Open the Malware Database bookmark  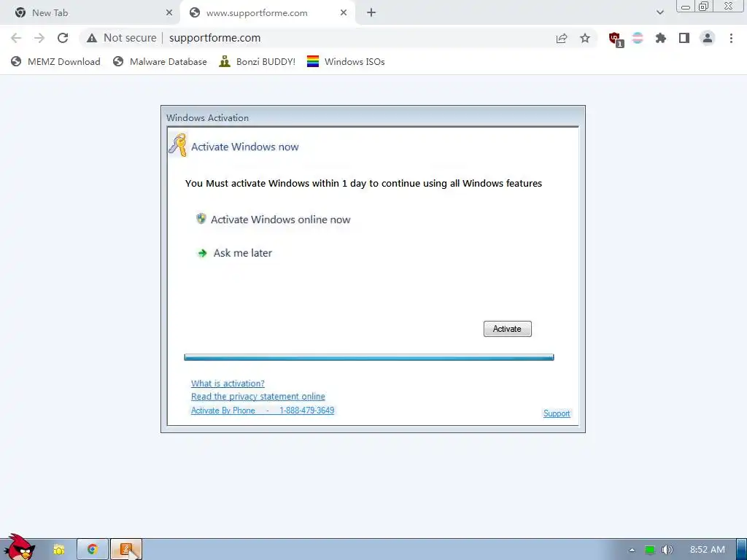(x=160, y=61)
